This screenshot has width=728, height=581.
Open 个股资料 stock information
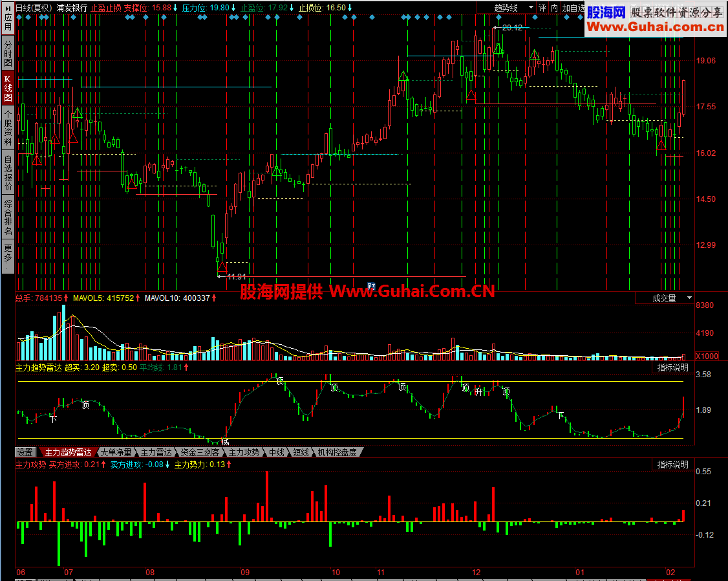pyautogui.click(x=8, y=127)
